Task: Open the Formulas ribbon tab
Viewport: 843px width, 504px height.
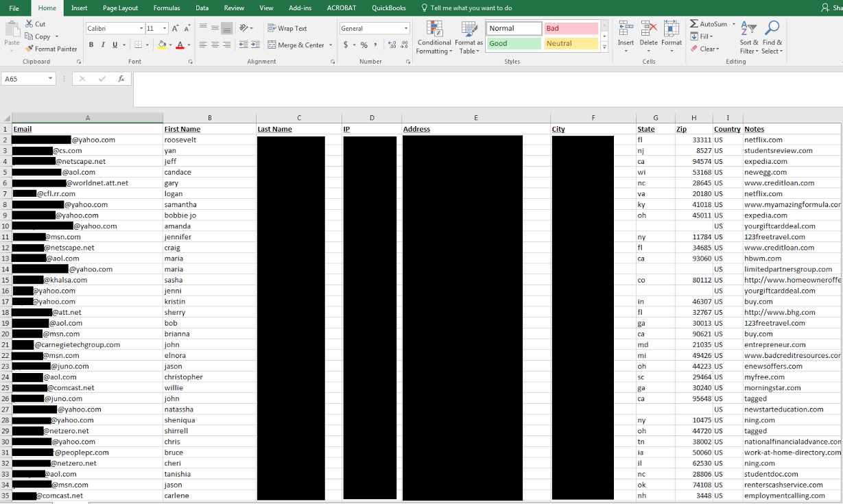Action: point(167,8)
